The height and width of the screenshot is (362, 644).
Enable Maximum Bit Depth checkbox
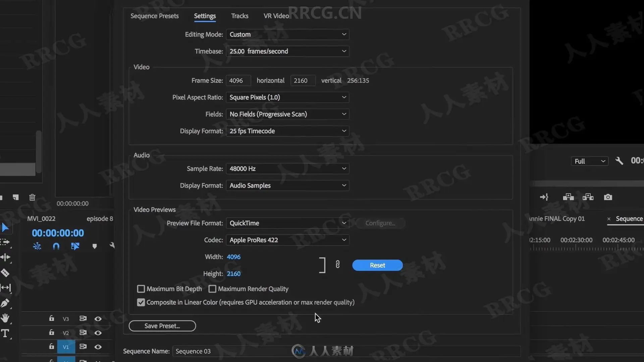(141, 289)
